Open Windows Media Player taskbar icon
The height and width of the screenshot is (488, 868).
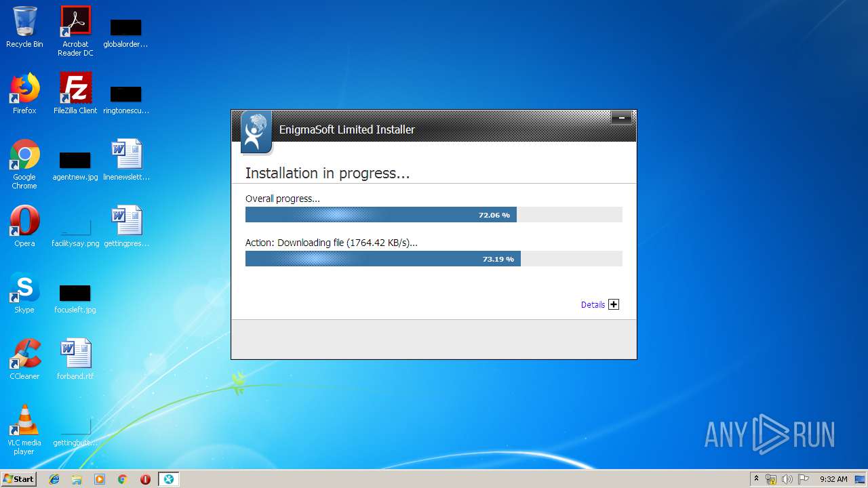coord(100,479)
